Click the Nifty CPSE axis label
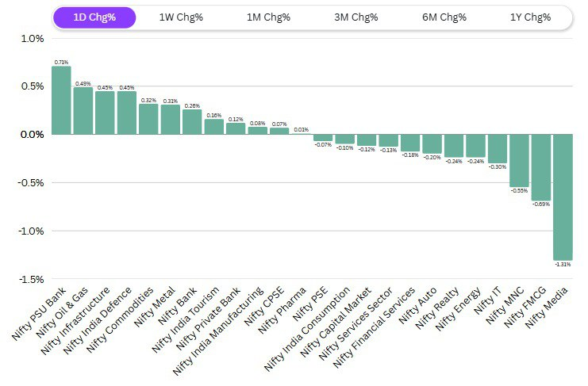Viewport: 588px width, 386px height. pyautogui.click(x=265, y=306)
